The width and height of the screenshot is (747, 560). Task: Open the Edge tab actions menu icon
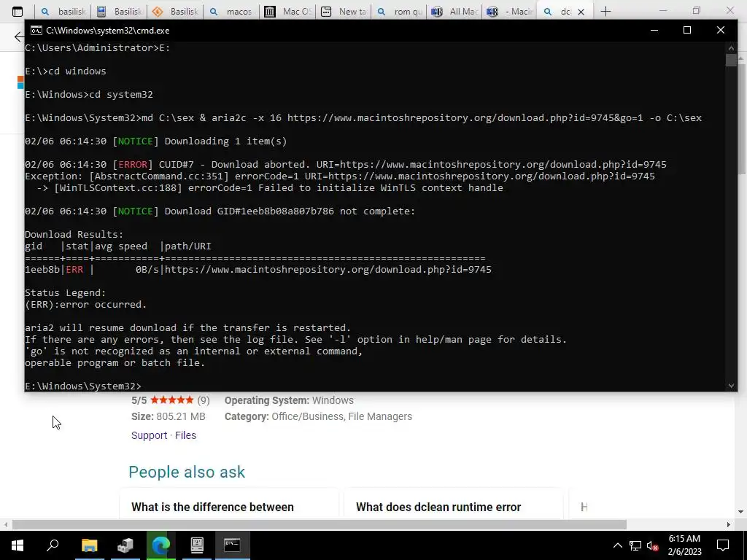(18, 12)
